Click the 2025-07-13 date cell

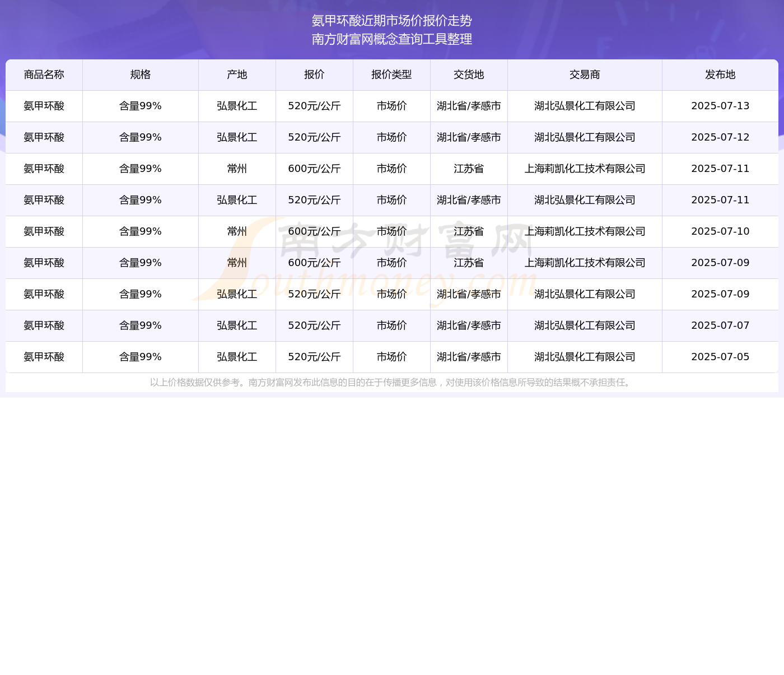[720, 106]
